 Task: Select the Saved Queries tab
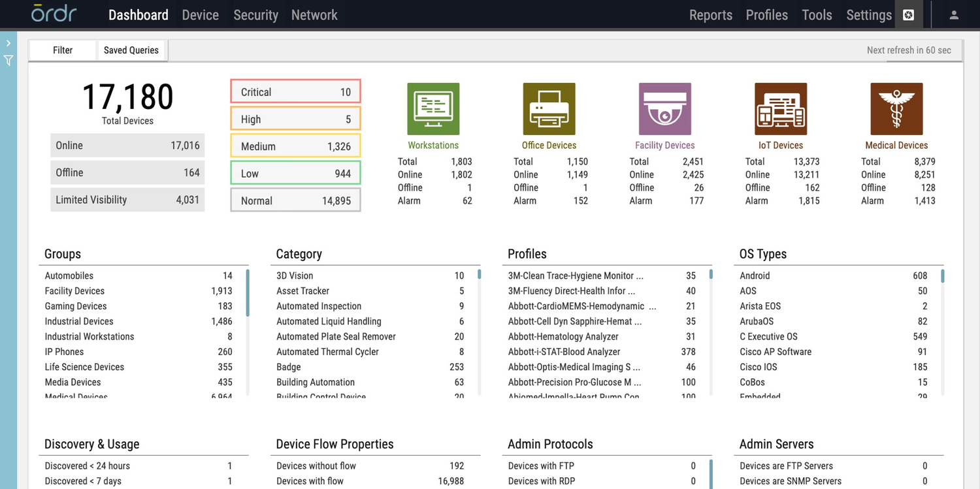(x=131, y=50)
